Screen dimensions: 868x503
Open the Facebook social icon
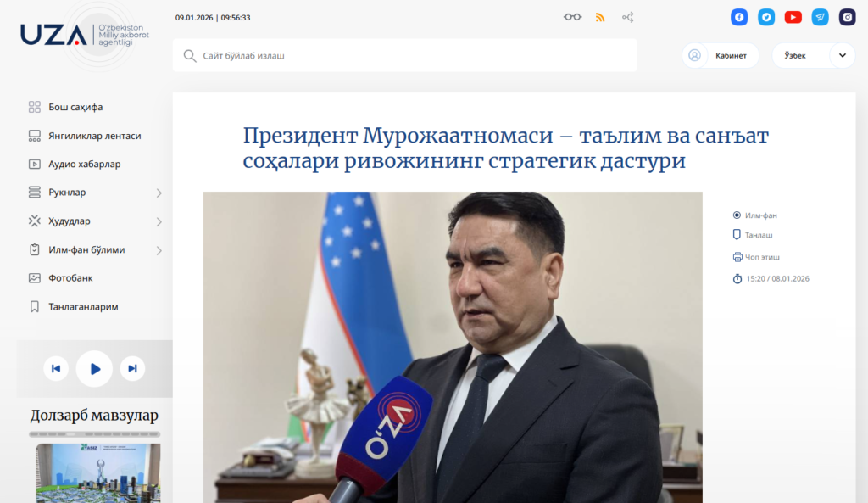click(739, 17)
